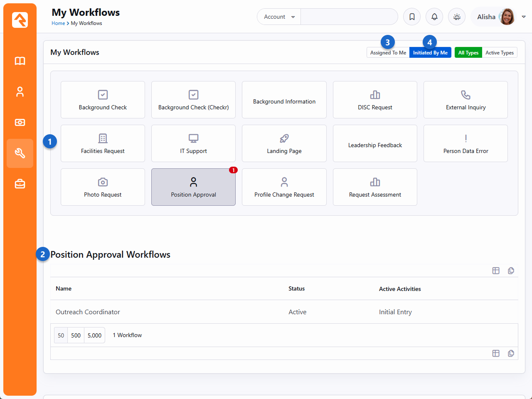Toggle the Initiated By Me filter

(x=430, y=53)
